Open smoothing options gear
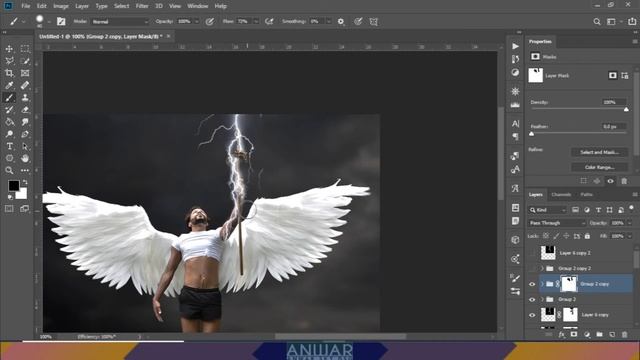The image size is (640, 360). (x=341, y=21)
